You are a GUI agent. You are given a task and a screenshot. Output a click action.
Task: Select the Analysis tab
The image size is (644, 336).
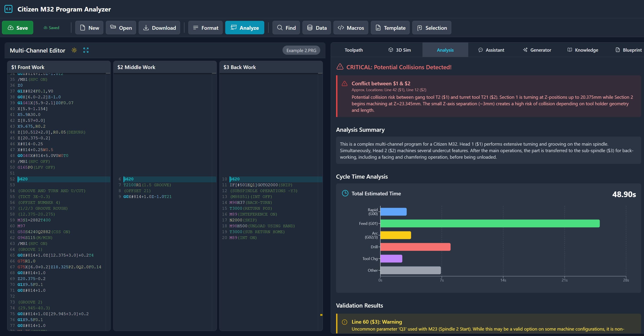(x=445, y=50)
